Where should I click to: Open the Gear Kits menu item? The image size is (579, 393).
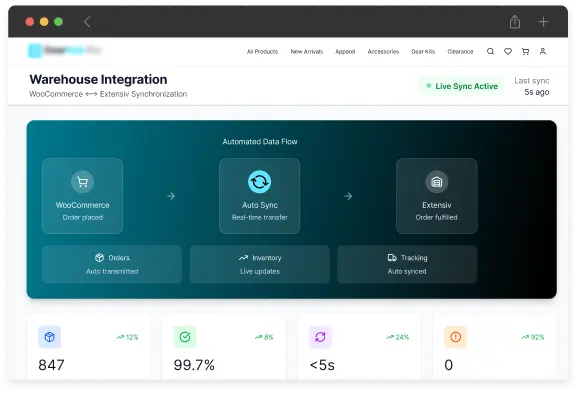(423, 52)
